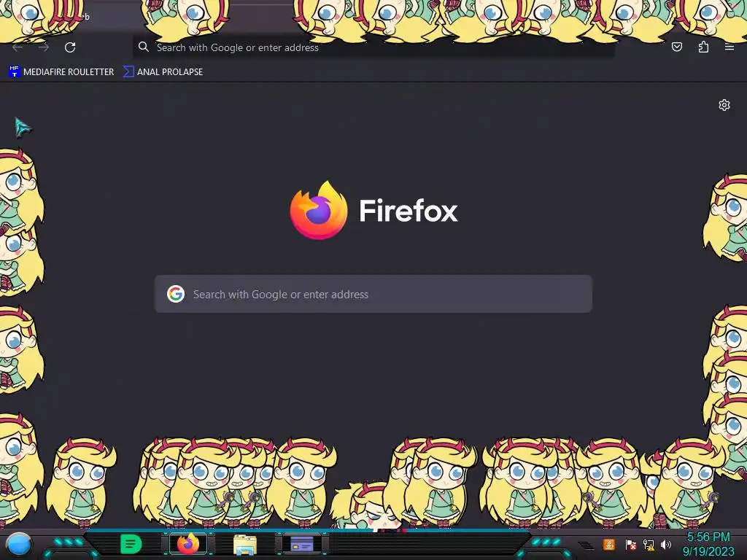Viewport: 747px width, 560px height.
Task: Click the 5:56 PM clock
Action: 708,537
